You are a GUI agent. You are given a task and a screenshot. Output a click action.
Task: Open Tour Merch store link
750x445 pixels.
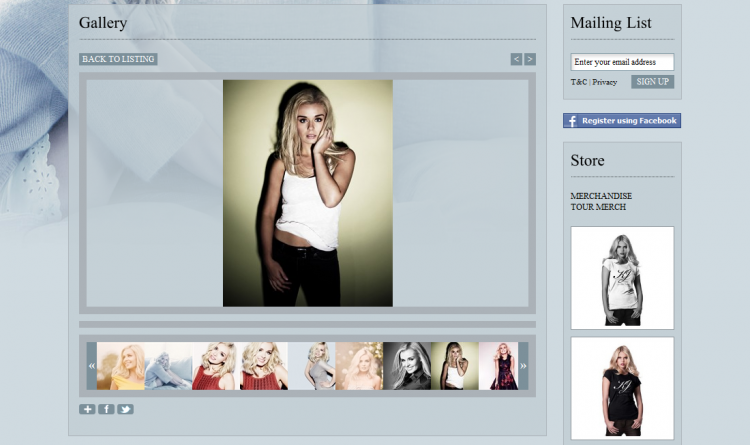598,207
